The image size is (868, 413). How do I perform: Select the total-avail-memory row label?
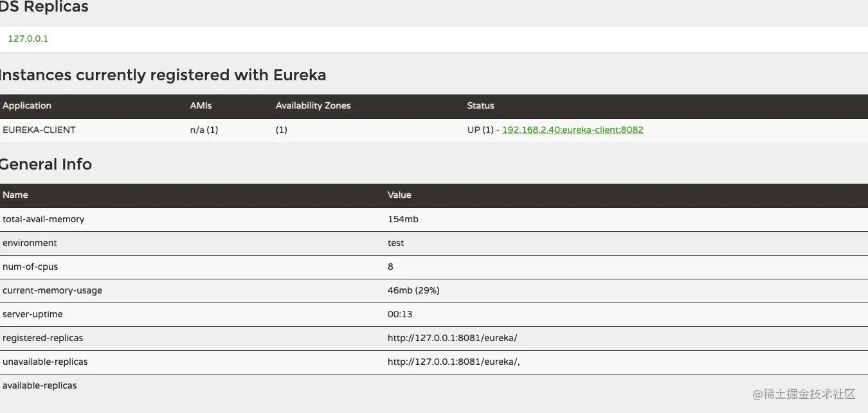tap(44, 220)
